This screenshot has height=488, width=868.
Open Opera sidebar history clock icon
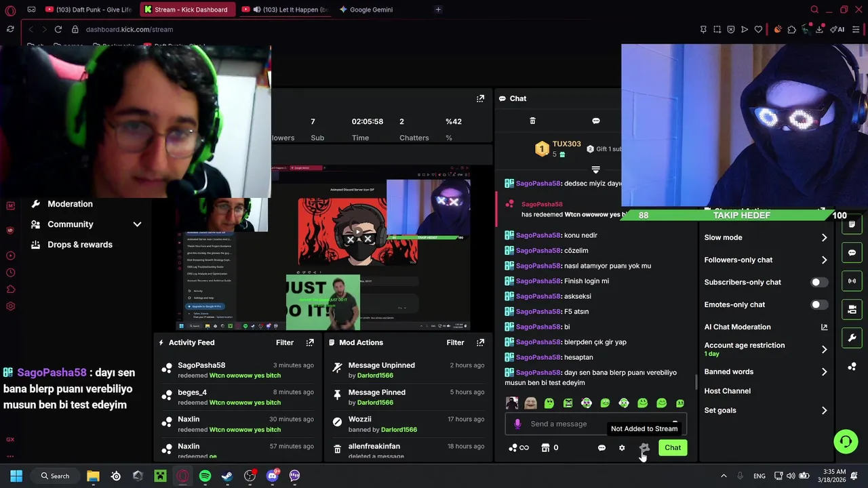(10, 272)
